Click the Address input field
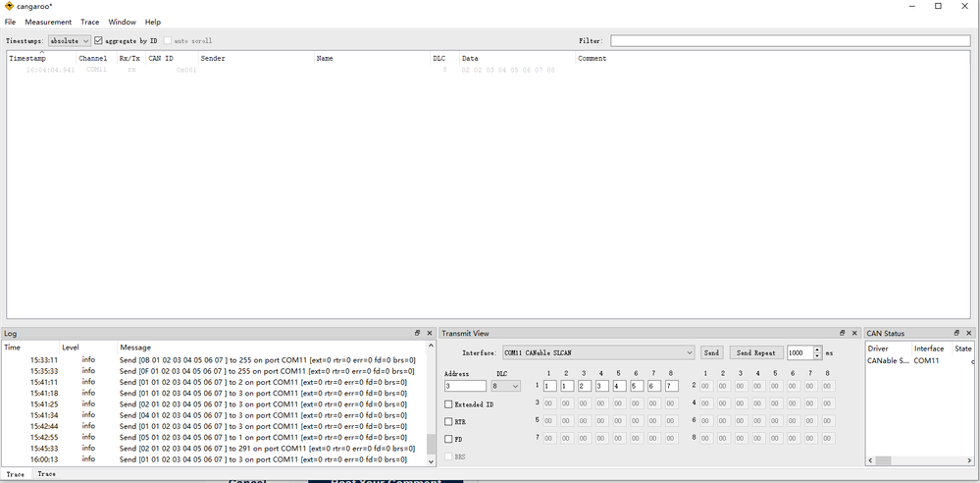980x483 pixels. [x=465, y=386]
